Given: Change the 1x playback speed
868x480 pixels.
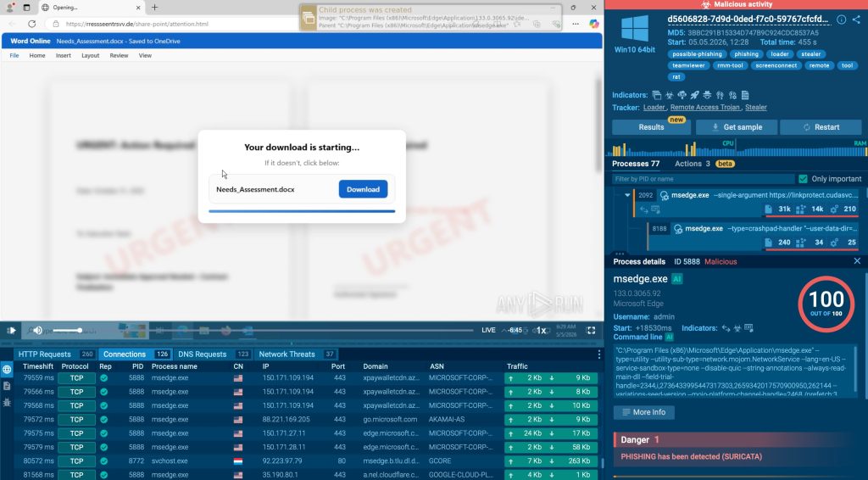Looking at the screenshot, I should [541, 331].
